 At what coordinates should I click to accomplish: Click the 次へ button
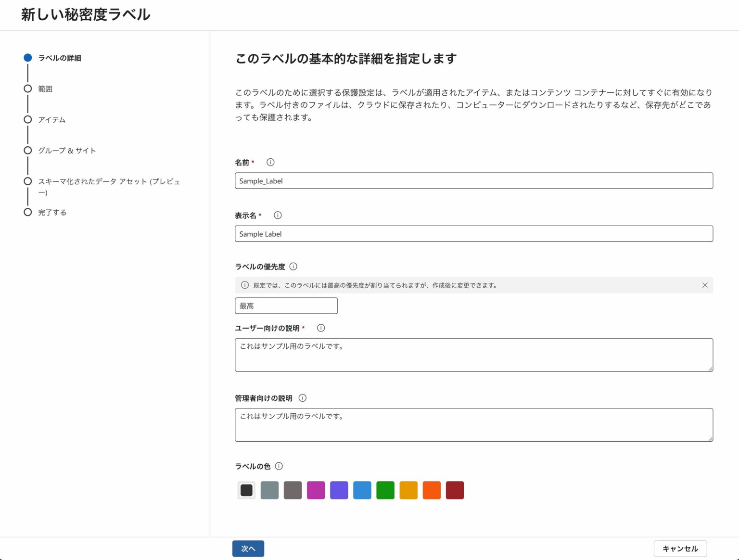pyautogui.click(x=248, y=548)
